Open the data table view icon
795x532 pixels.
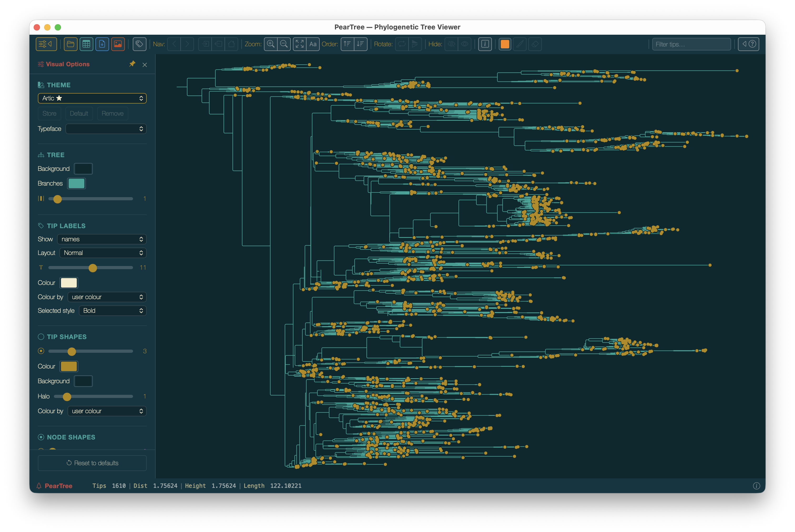point(86,44)
